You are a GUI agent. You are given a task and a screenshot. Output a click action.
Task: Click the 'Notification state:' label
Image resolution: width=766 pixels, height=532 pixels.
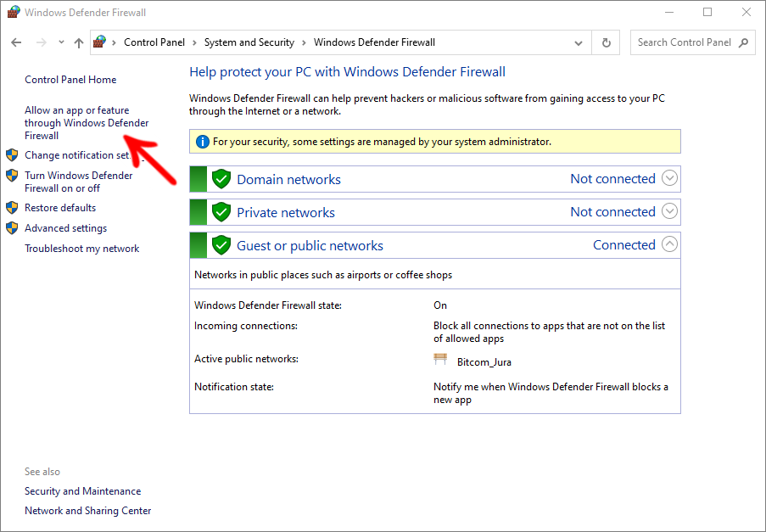click(x=234, y=387)
